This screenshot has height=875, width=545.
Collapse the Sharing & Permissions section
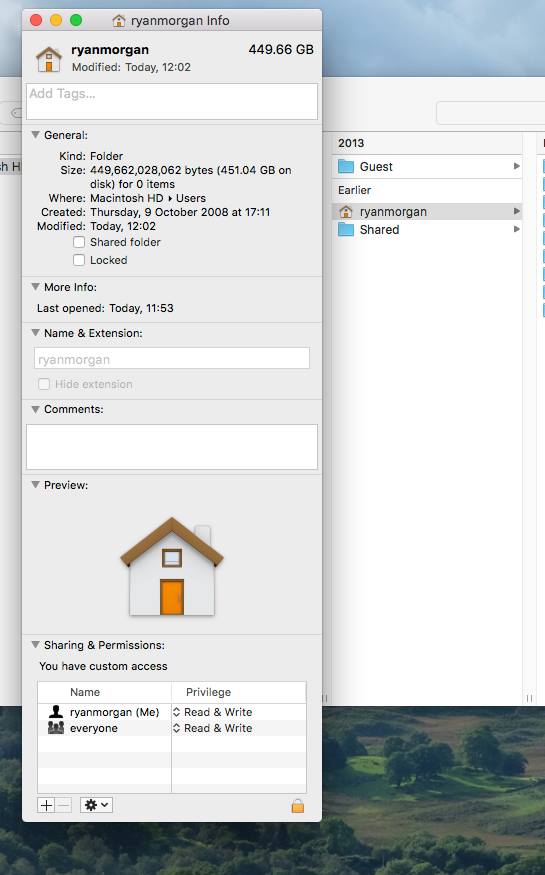(x=35, y=645)
